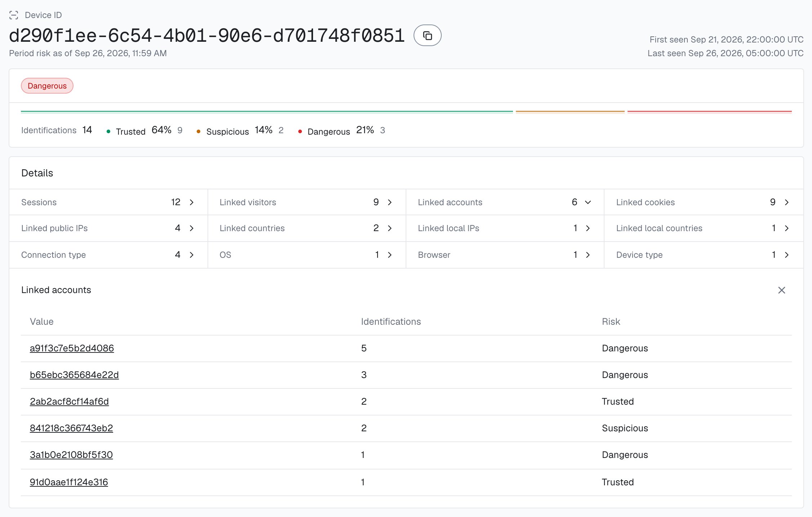The image size is (812, 517).
Task: Click the red Dangerous bar segment
Action: click(709, 112)
